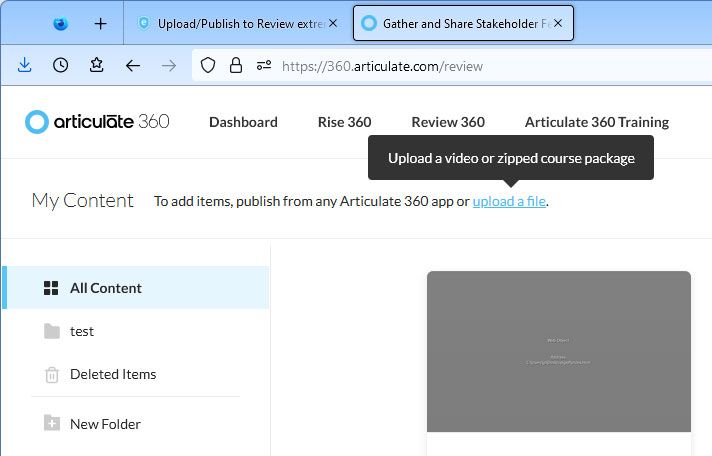This screenshot has width=712, height=456.
Task: Go back with the left arrow
Action: click(133, 66)
